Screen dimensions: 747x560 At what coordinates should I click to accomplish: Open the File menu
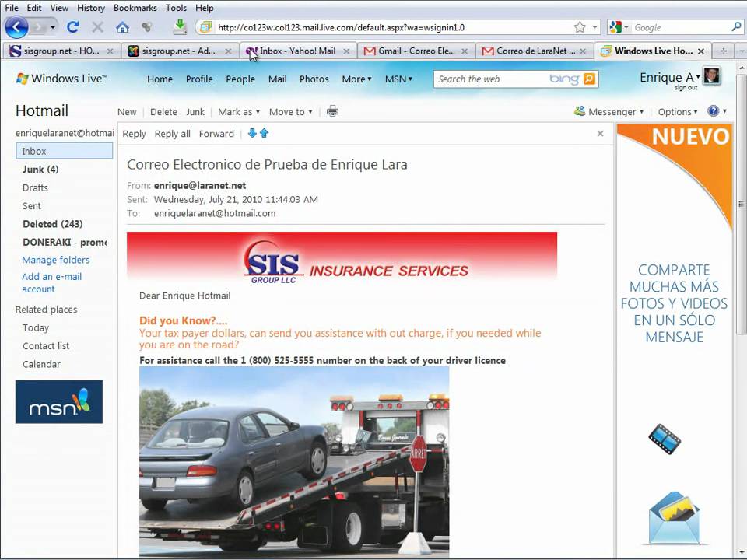tap(12, 8)
